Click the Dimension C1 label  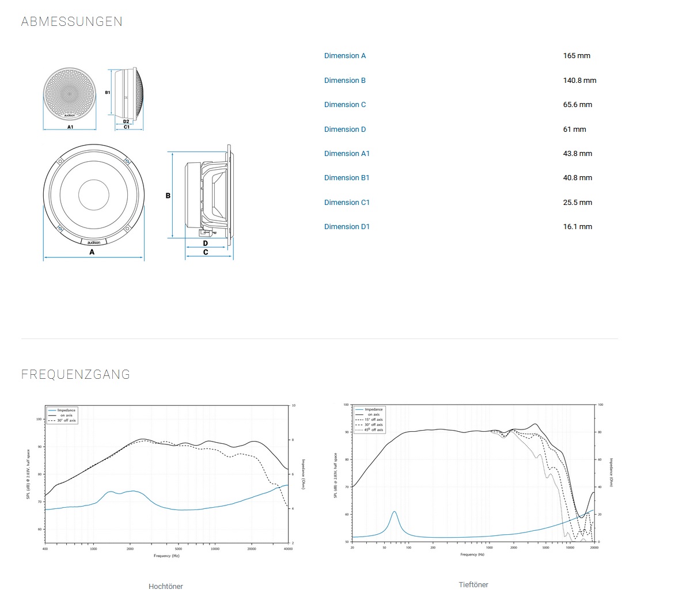tap(347, 203)
